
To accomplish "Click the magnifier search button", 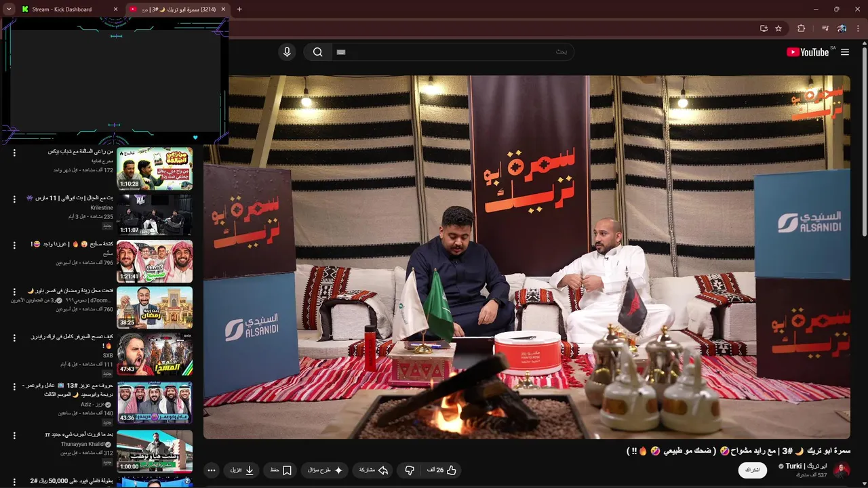I will 317,52.
